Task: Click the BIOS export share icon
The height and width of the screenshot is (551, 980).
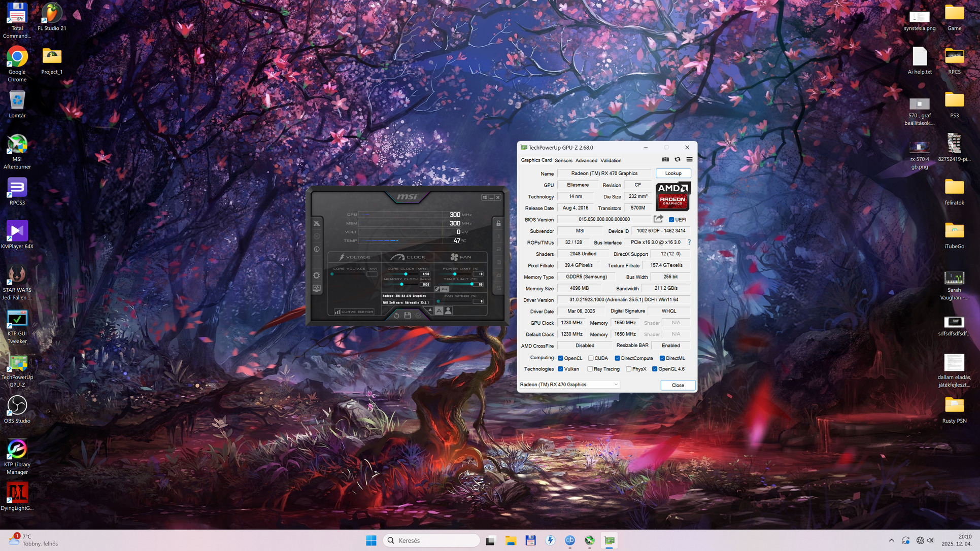Action: [x=658, y=219]
